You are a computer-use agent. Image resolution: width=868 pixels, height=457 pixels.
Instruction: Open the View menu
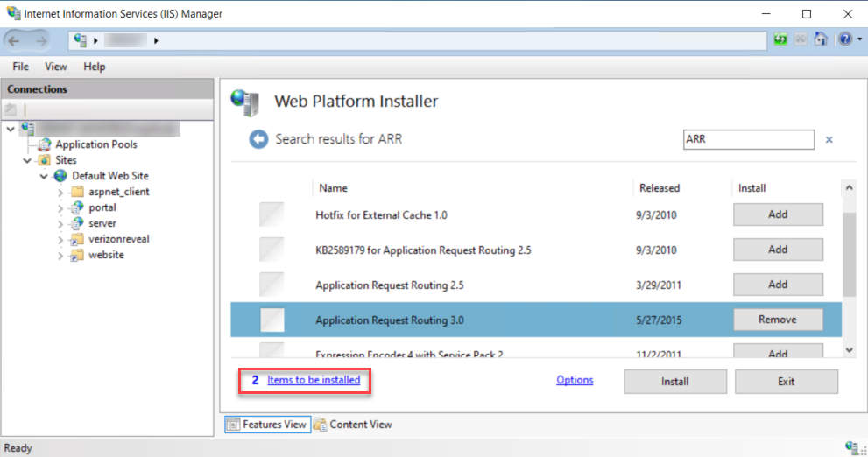56,67
